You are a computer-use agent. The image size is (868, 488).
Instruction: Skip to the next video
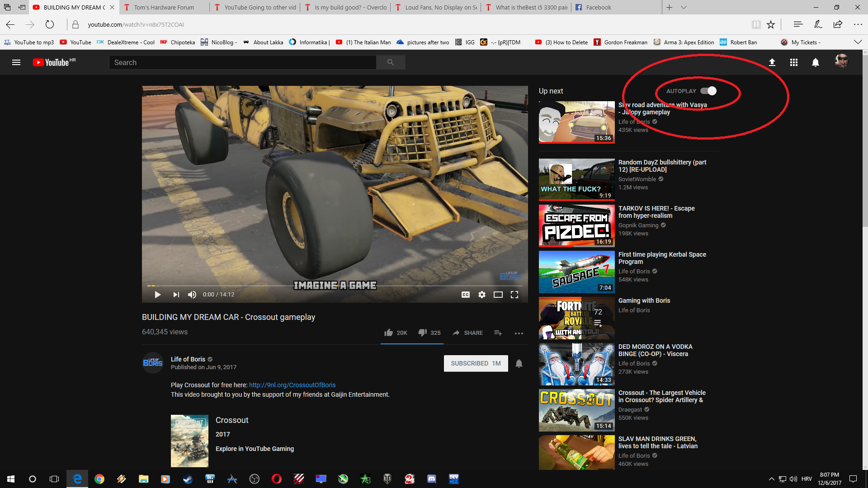tap(176, 295)
